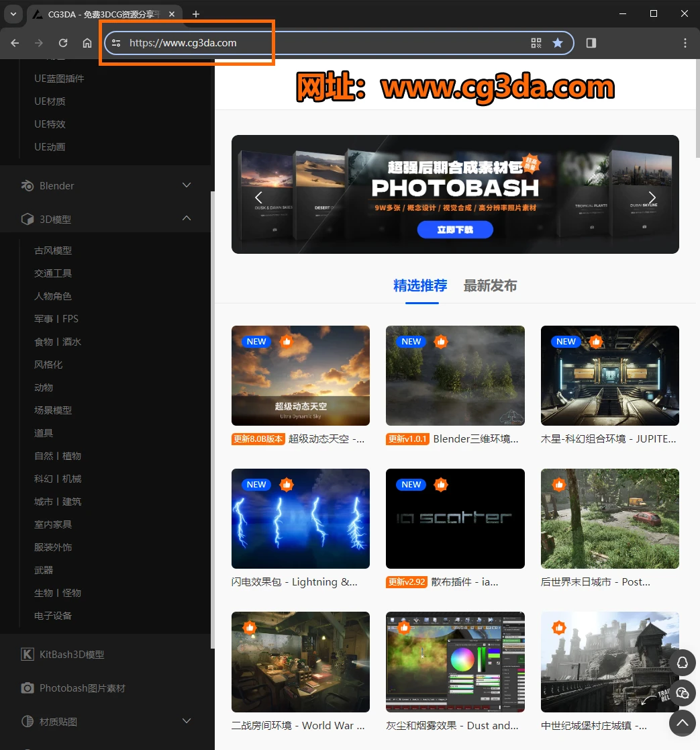Image resolution: width=700 pixels, height=750 pixels.
Task: Open 灰尘和烟雾效果 Dust title link
Action: [452, 726]
